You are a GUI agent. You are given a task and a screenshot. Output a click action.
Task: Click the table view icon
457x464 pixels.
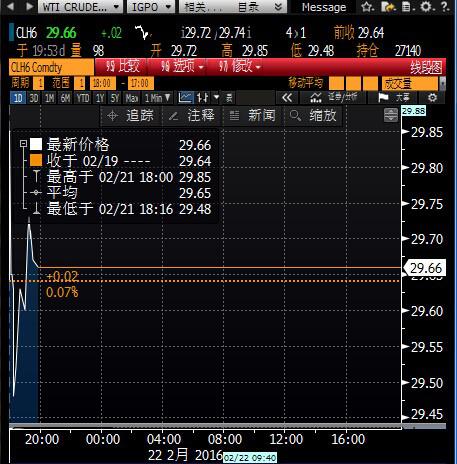click(x=229, y=98)
